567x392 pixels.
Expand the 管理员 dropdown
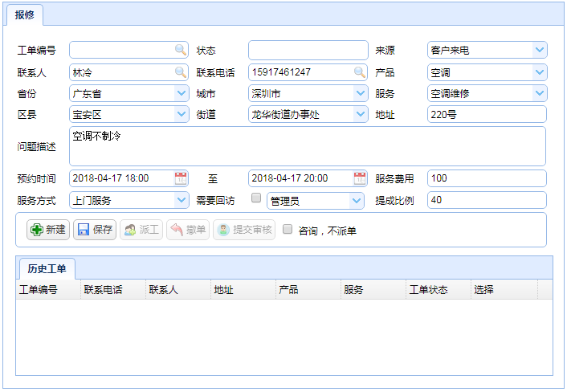[x=357, y=201]
